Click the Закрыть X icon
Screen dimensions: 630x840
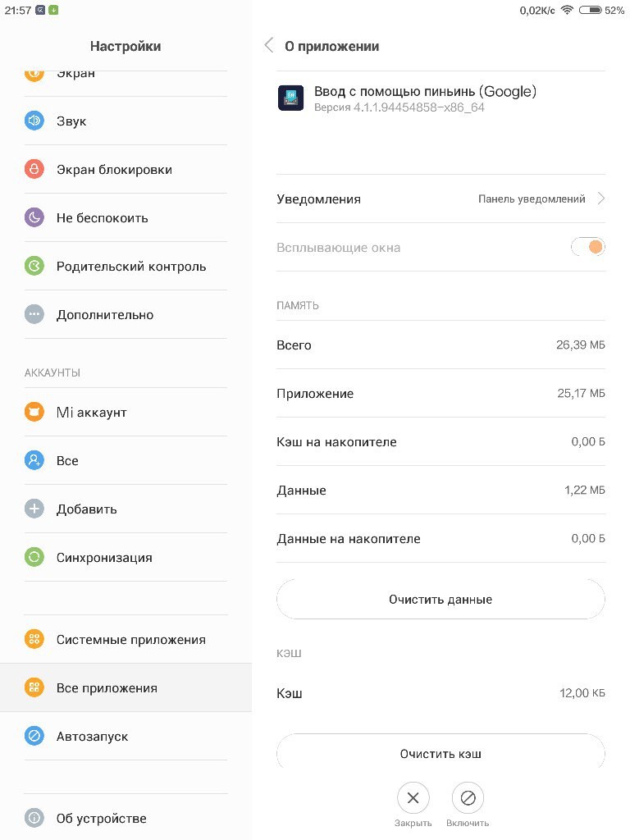(413, 798)
